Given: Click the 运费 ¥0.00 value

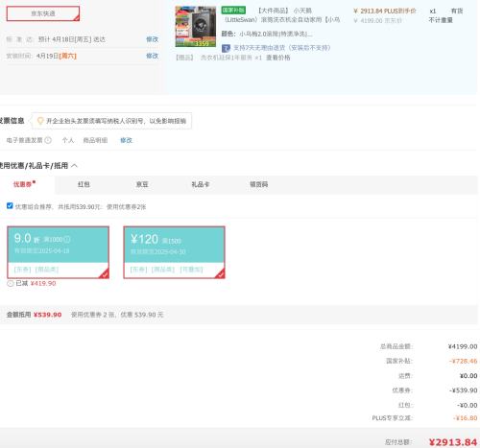Looking at the screenshot, I should (468, 376).
